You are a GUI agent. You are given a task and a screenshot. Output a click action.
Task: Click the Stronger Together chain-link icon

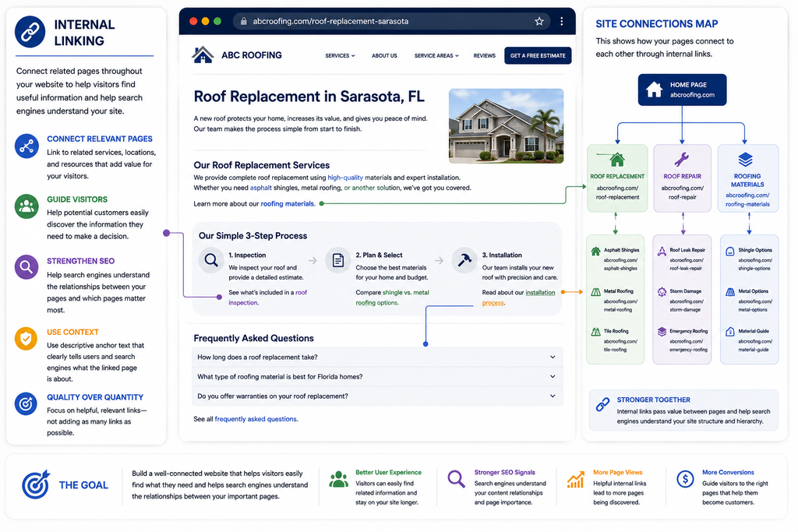click(603, 405)
